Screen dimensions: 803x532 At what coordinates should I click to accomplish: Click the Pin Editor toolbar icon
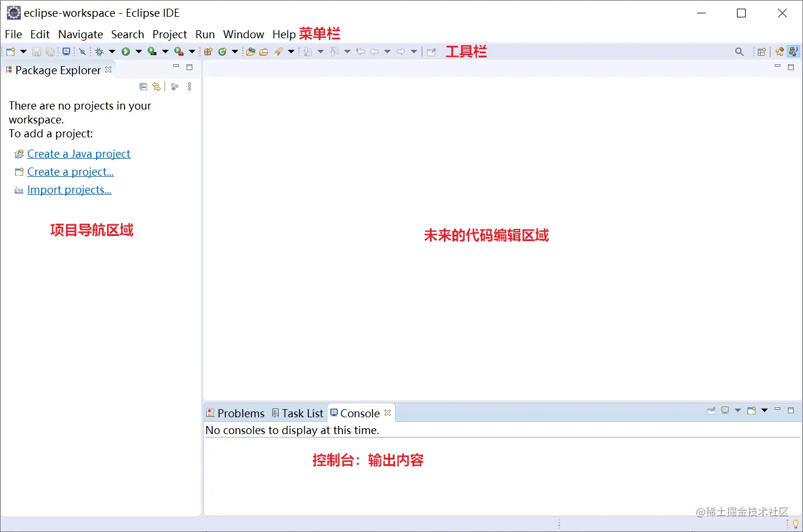432,52
